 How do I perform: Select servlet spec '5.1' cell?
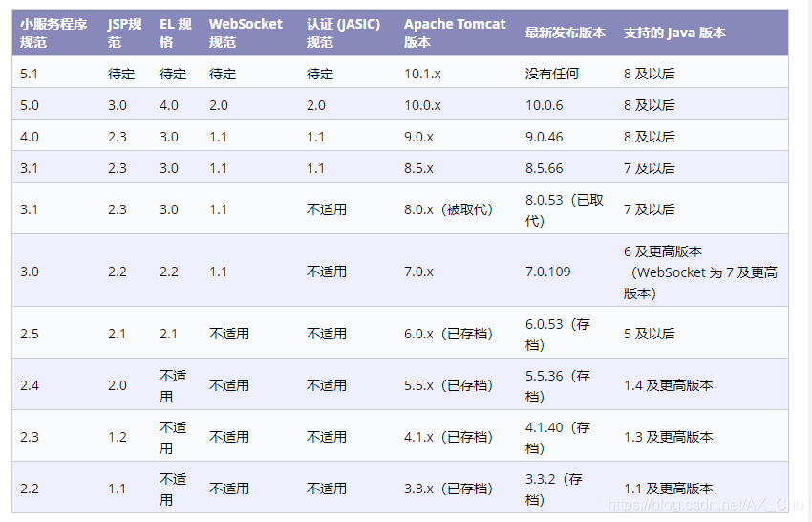[x=29, y=74]
